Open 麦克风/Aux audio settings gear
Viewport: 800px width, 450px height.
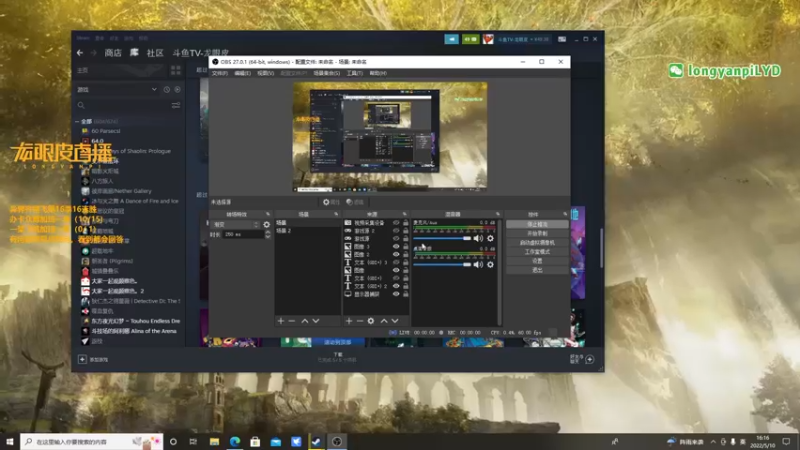[490, 238]
